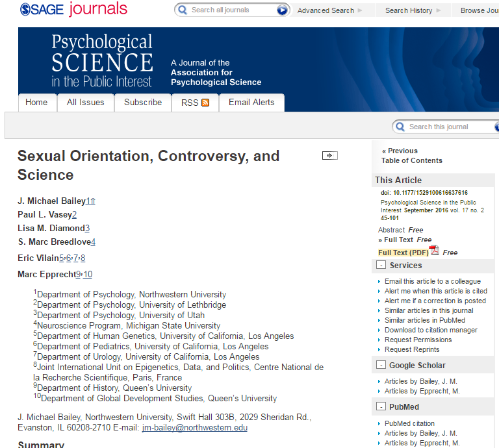
Task: Open the Email Alerts tab
Action: pyautogui.click(x=251, y=103)
